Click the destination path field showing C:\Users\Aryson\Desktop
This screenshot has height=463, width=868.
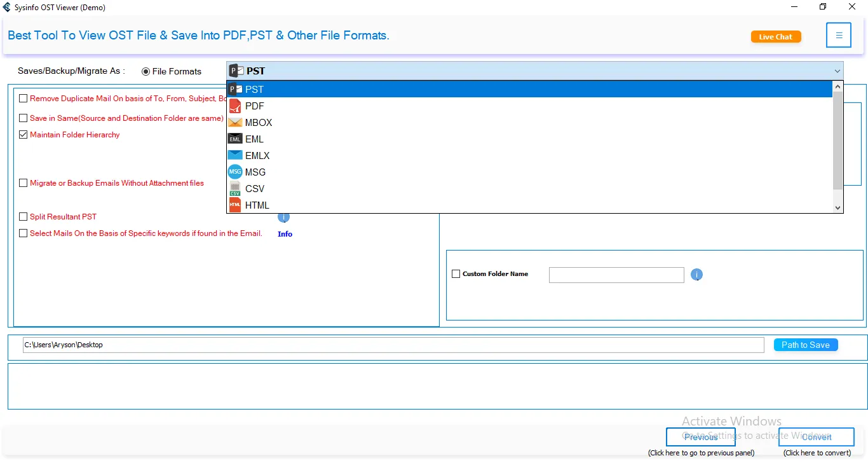[x=393, y=345]
